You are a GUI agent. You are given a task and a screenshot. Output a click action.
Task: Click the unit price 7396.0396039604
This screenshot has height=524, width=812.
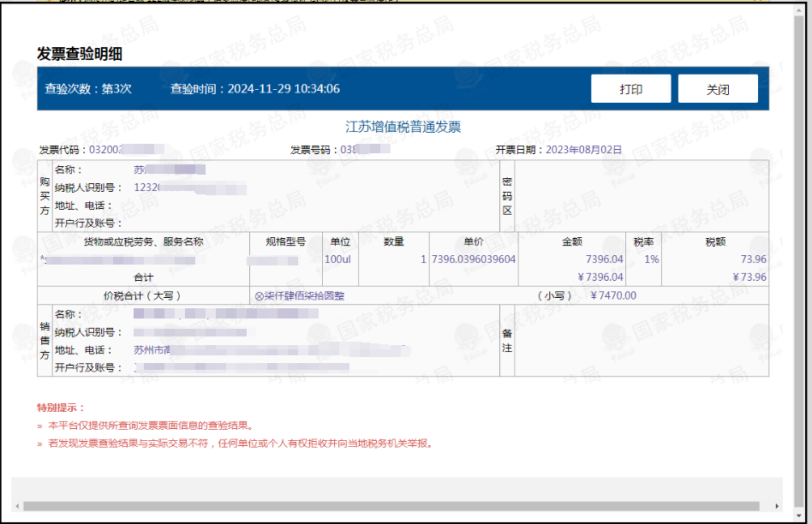474,259
